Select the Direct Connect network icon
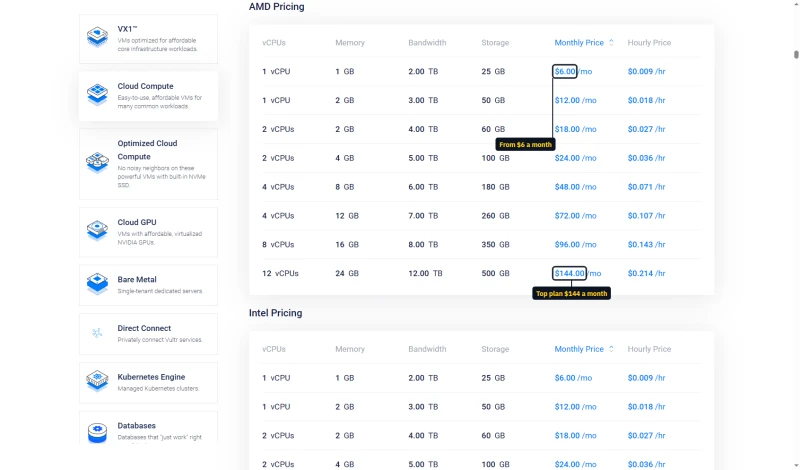The width and height of the screenshot is (800, 470). (x=97, y=333)
